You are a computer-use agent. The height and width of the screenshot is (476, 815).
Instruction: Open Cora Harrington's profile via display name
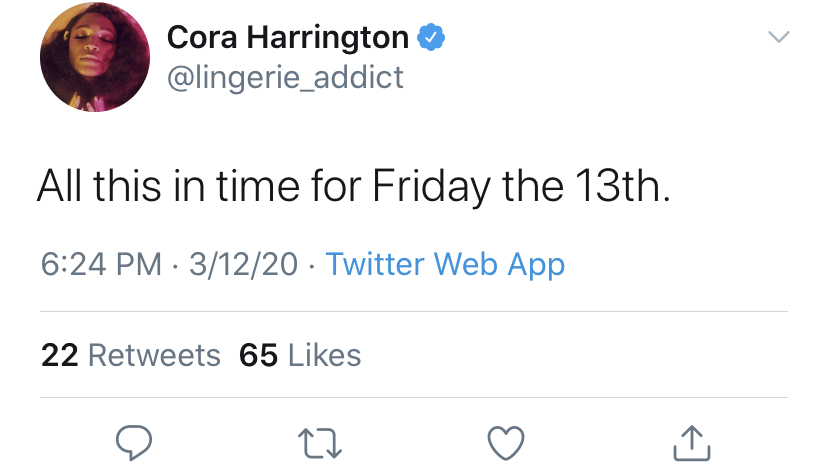click(288, 37)
